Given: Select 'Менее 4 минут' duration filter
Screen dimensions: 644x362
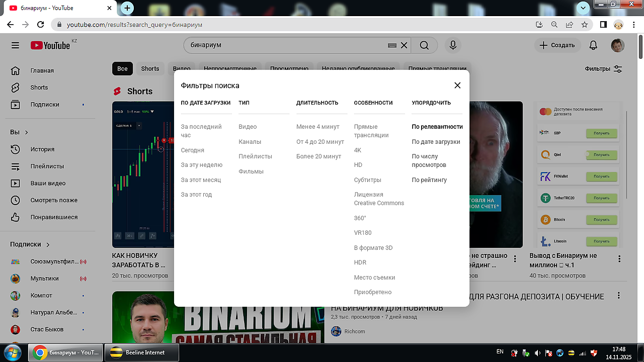Looking at the screenshot, I should (317, 127).
